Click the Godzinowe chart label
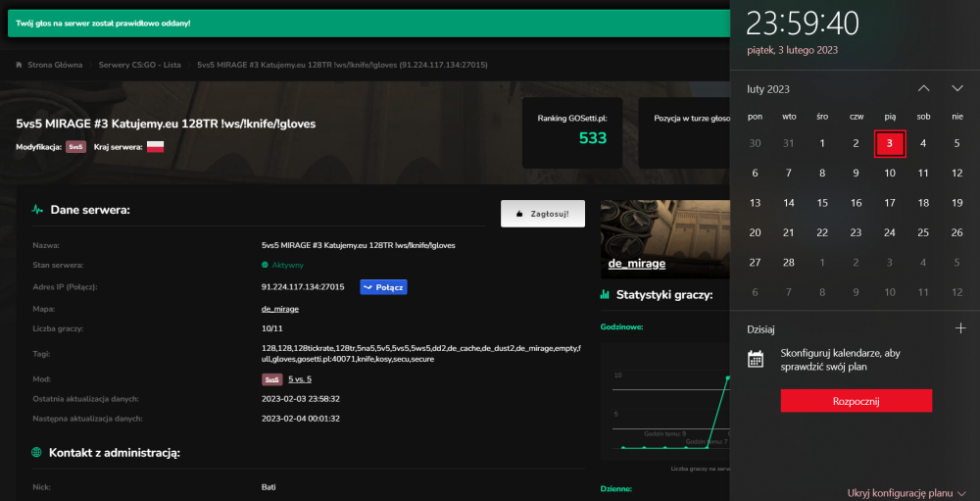Screen dimensions: 980x501 click(x=622, y=326)
